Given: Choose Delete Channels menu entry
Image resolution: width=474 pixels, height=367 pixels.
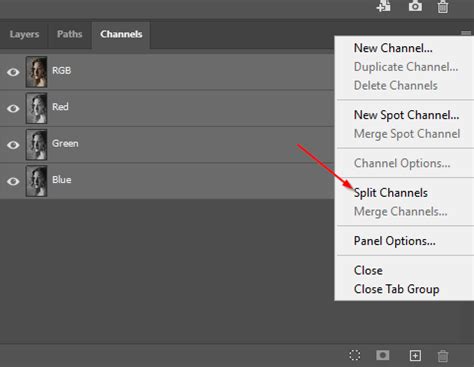Looking at the screenshot, I should tap(396, 85).
